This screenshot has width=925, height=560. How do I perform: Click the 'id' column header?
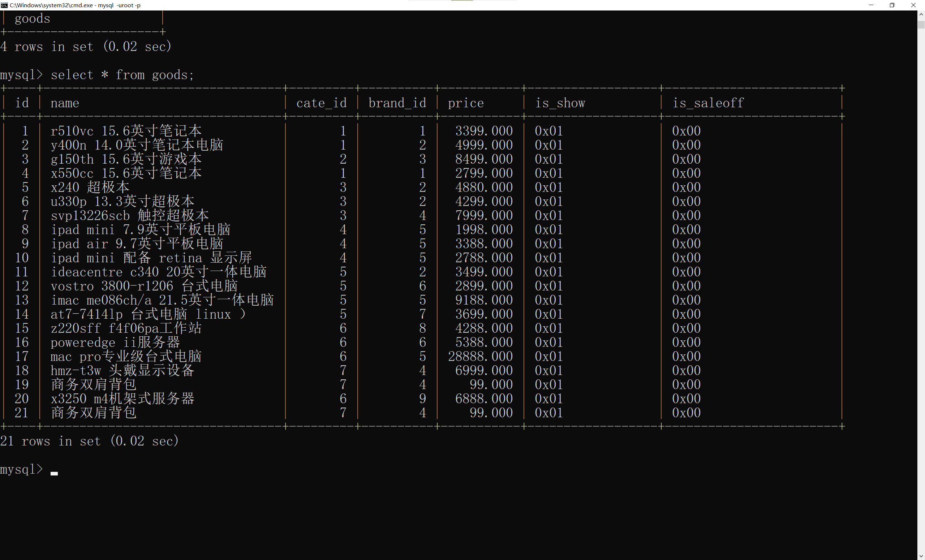[22, 103]
